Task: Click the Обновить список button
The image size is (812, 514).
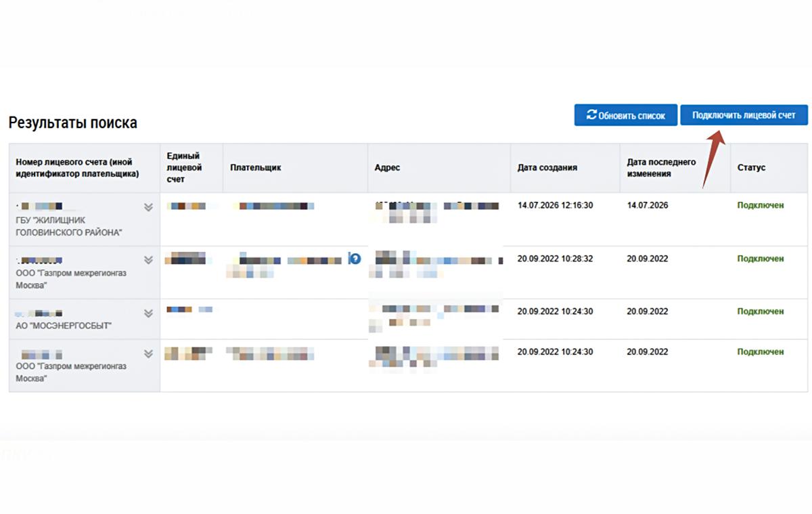Action: (625, 115)
